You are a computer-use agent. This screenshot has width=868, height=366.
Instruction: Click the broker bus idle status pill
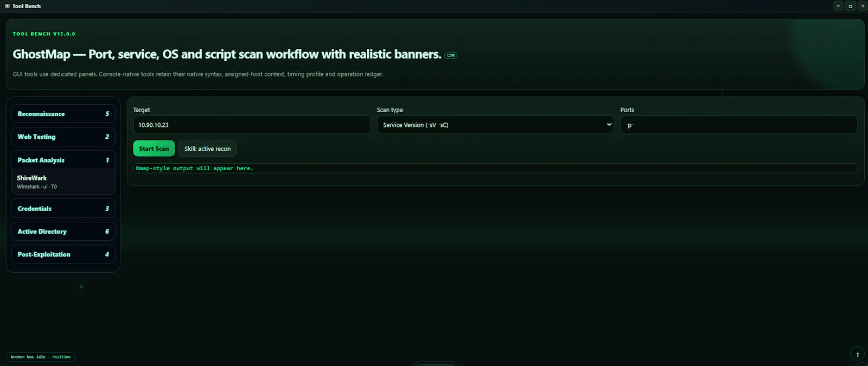41,357
